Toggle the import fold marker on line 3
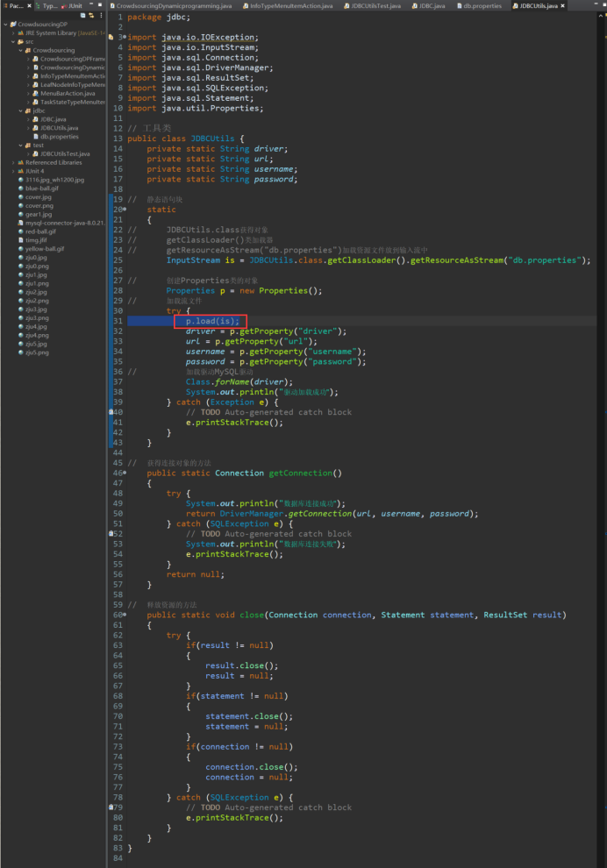 point(125,37)
